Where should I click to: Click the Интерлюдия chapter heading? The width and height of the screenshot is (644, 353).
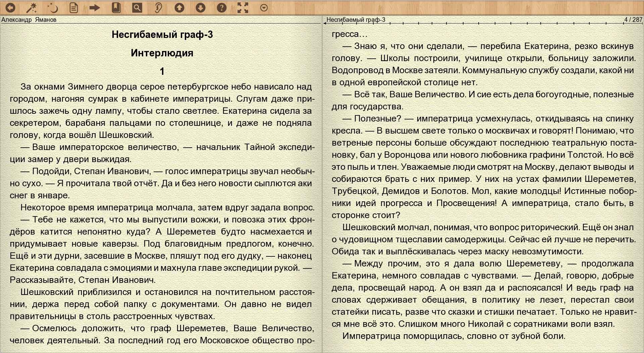click(x=162, y=53)
